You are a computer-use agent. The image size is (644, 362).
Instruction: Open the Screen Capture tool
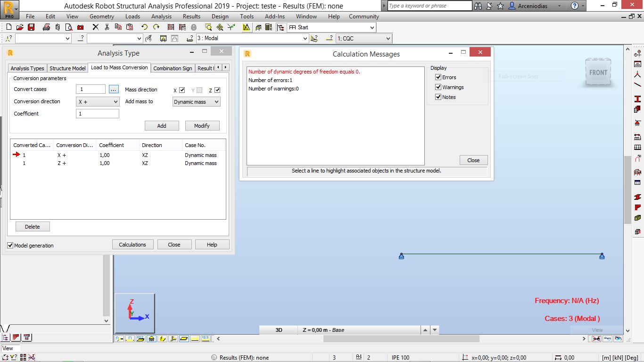coord(80,27)
